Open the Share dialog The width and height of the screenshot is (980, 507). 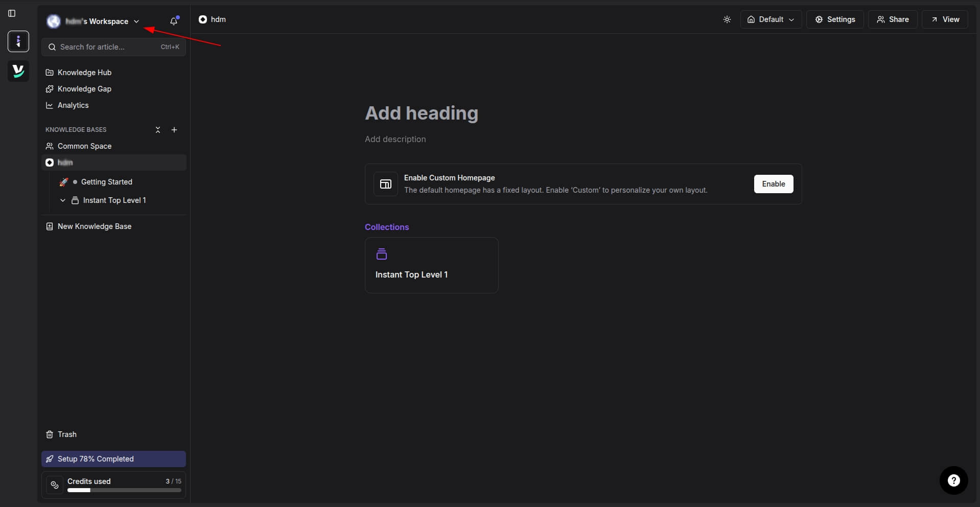(893, 19)
